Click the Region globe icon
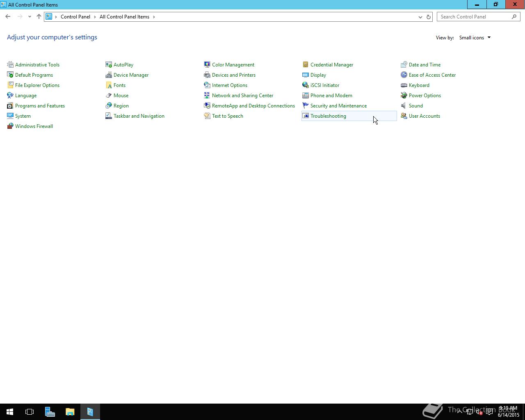 tap(109, 105)
